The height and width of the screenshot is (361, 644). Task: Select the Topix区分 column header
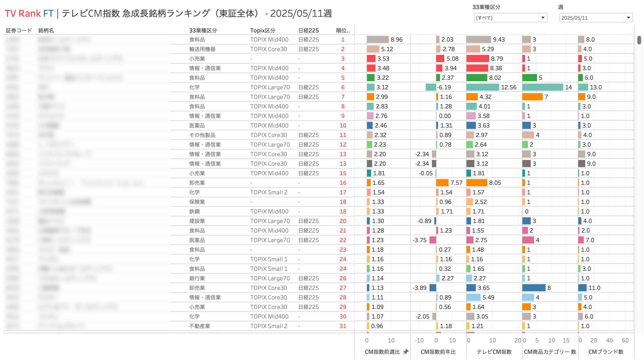(262, 30)
